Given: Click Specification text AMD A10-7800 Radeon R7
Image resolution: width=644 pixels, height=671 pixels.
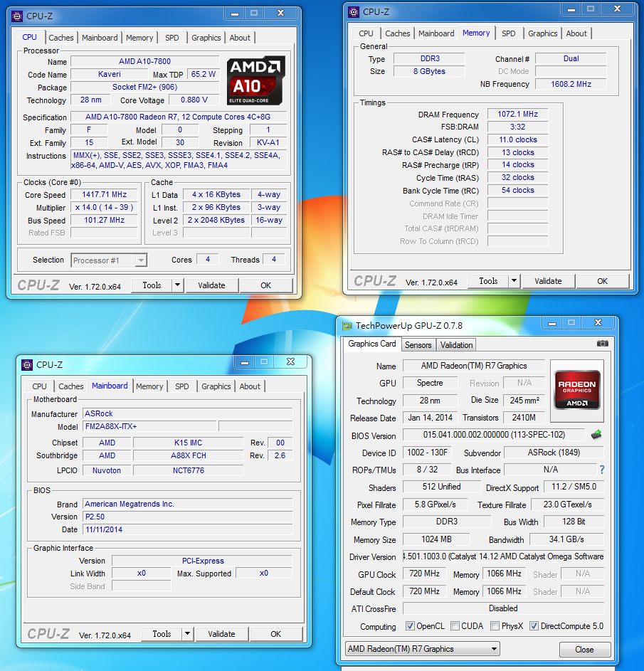Looking at the screenshot, I should point(178,117).
